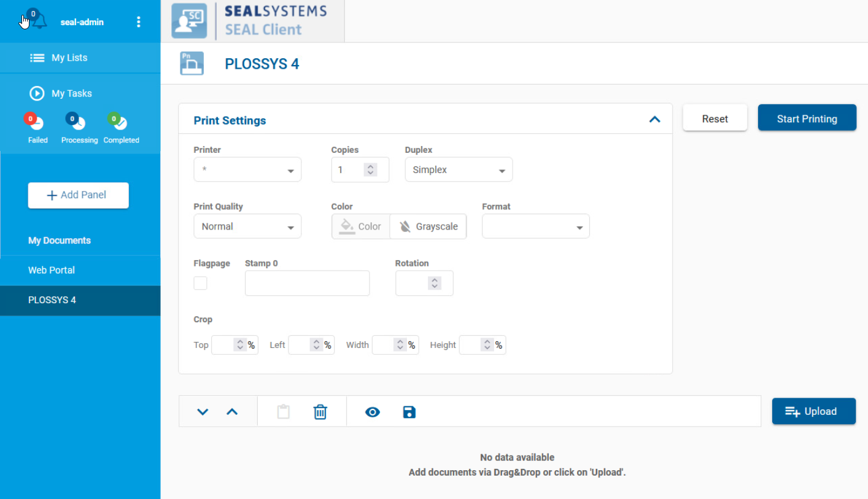Image resolution: width=868 pixels, height=499 pixels.
Task: Select Grayscale color mode
Action: [x=428, y=226]
